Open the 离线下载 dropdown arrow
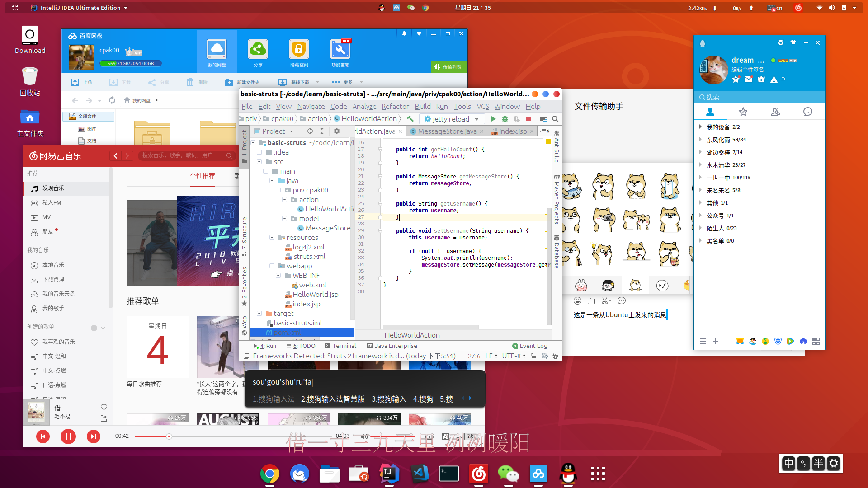This screenshot has height=488, width=868. (x=318, y=82)
